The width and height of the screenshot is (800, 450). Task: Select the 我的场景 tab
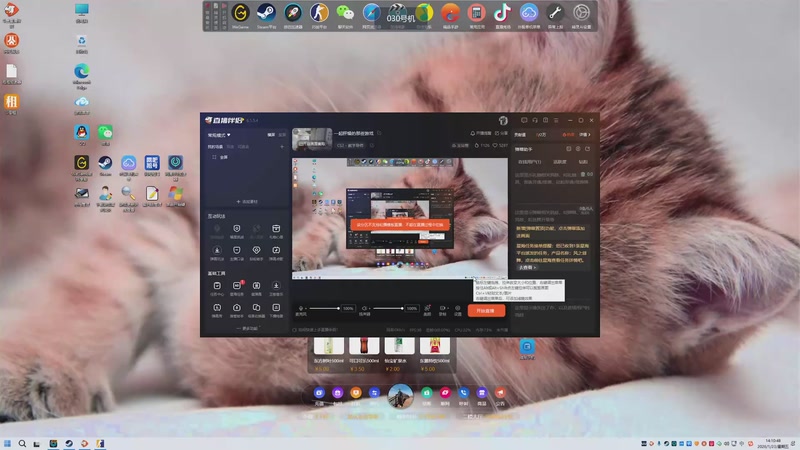click(215, 146)
